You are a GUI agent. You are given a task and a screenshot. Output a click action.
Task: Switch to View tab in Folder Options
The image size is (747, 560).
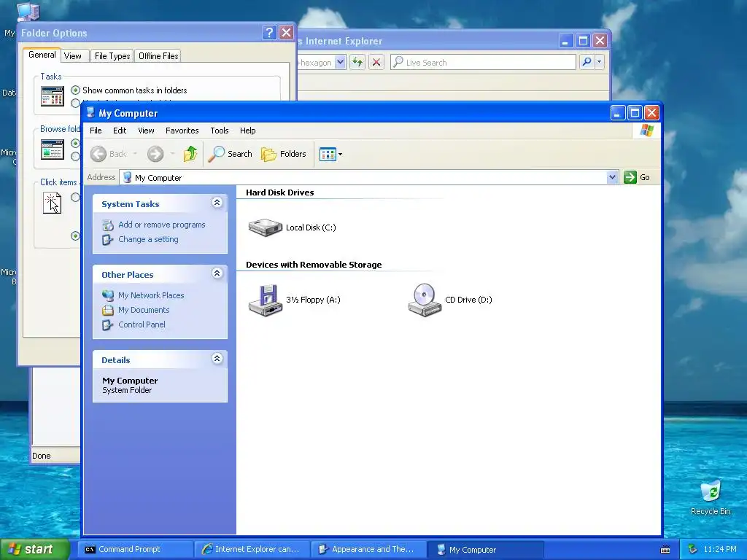pos(73,56)
